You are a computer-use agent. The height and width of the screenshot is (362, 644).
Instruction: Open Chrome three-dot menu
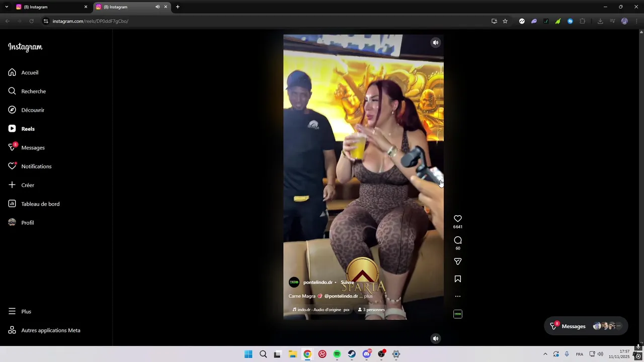(637, 21)
